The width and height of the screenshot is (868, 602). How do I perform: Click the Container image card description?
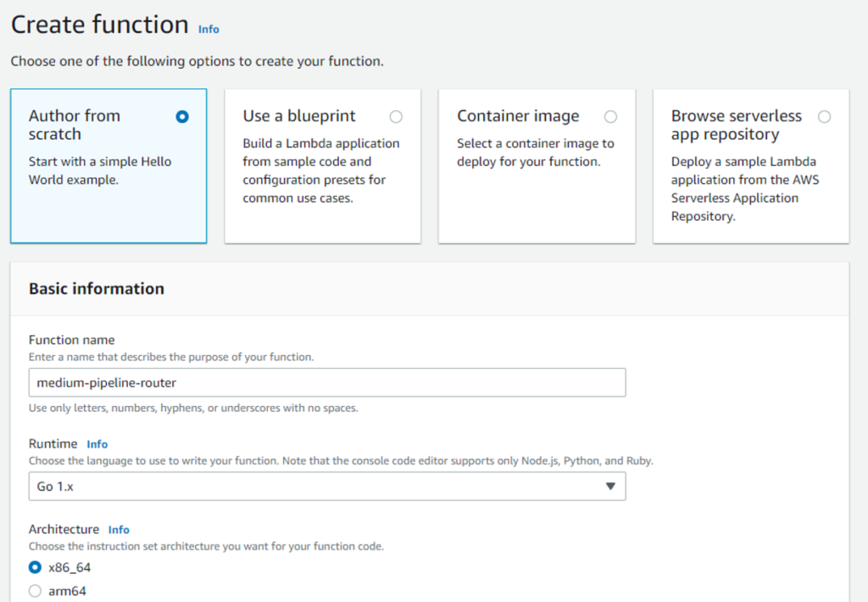click(x=536, y=153)
